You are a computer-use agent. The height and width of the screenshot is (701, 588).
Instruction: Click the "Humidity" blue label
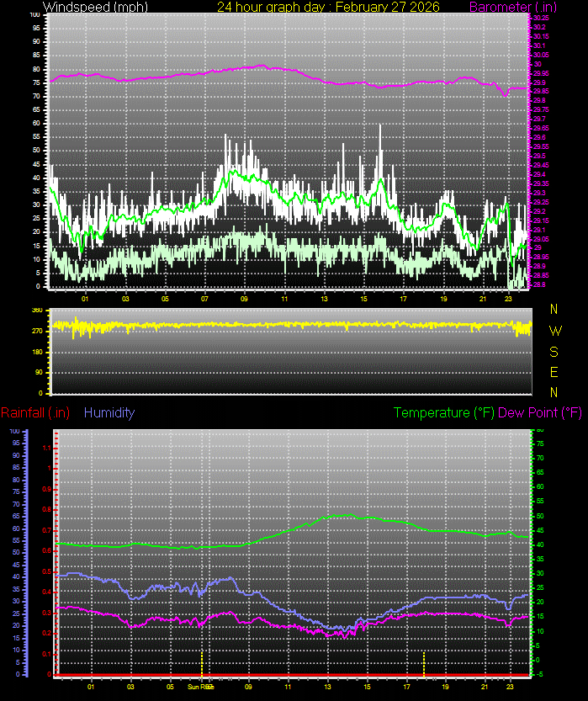click(109, 412)
